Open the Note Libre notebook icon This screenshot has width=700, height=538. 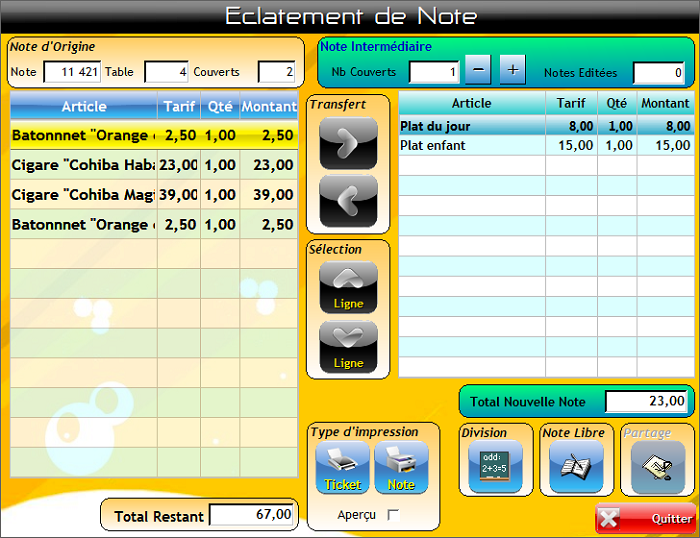pos(576,467)
